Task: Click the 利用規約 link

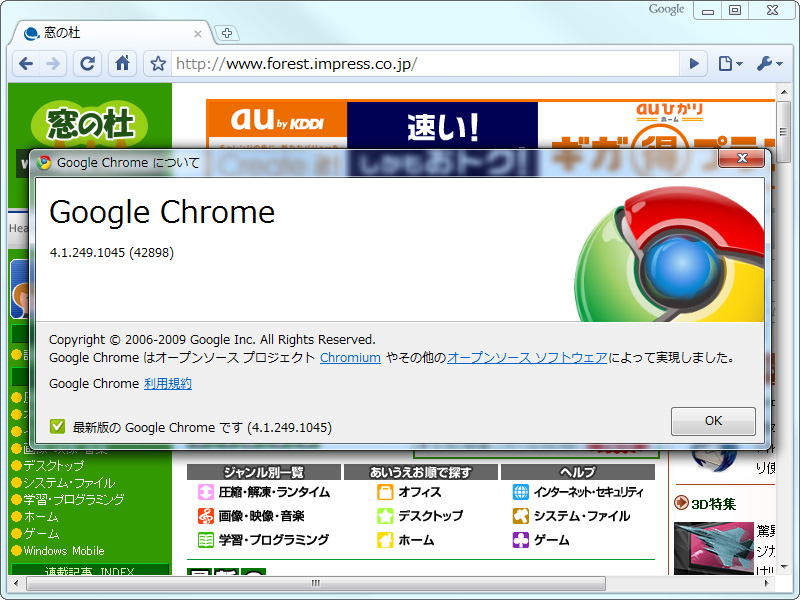Action: [x=167, y=383]
